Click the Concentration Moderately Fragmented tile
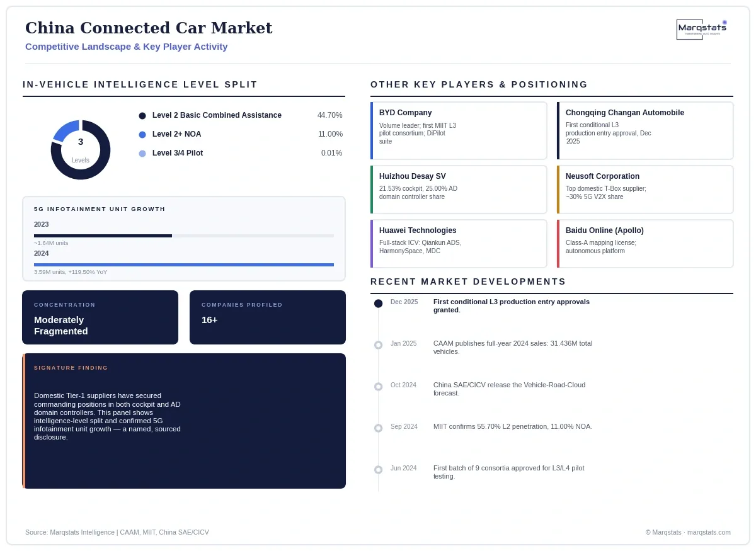The height and width of the screenshot is (551, 756). [100, 317]
